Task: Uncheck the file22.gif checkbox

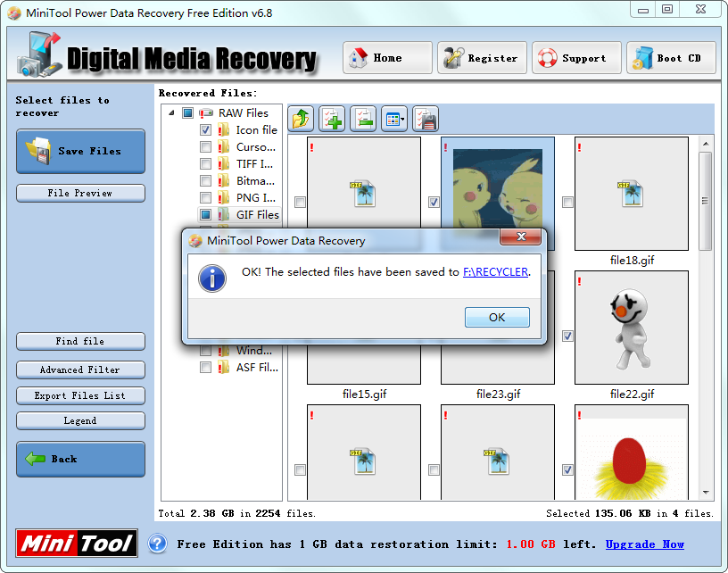Action: [x=567, y=336]
